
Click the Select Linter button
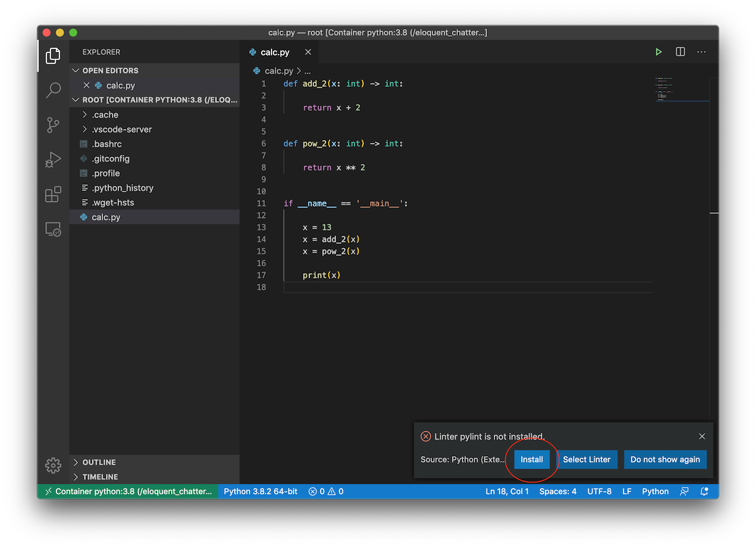587,459
